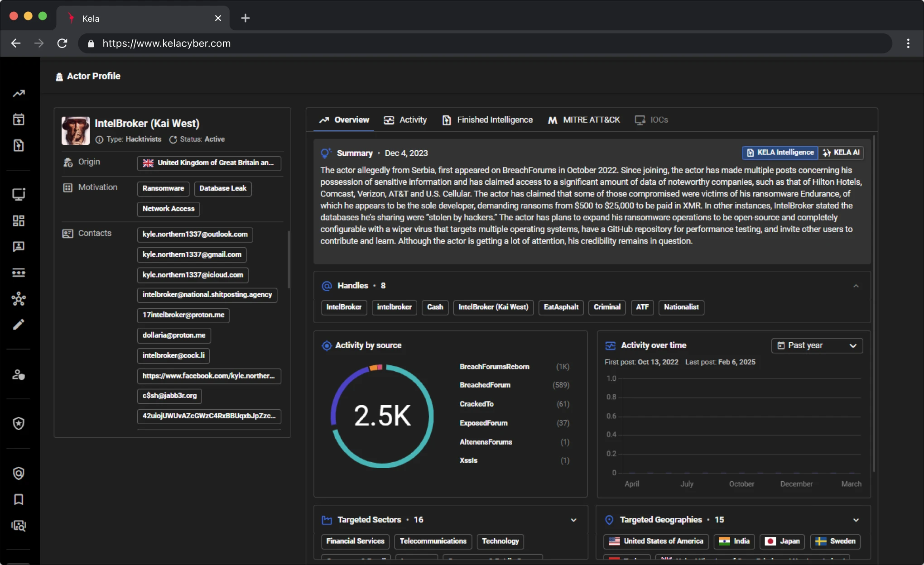The width and height of the screenshot is (924, 565).
Task: Open the Past year time range dropdown
Action: (817, 345)
